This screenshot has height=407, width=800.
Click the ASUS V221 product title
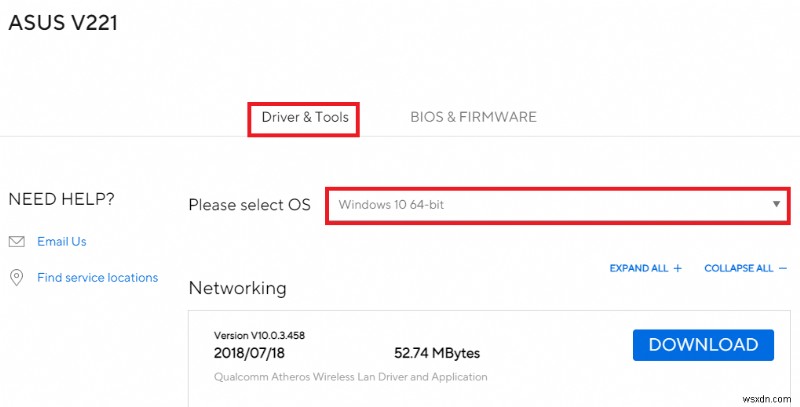point(63,22)
